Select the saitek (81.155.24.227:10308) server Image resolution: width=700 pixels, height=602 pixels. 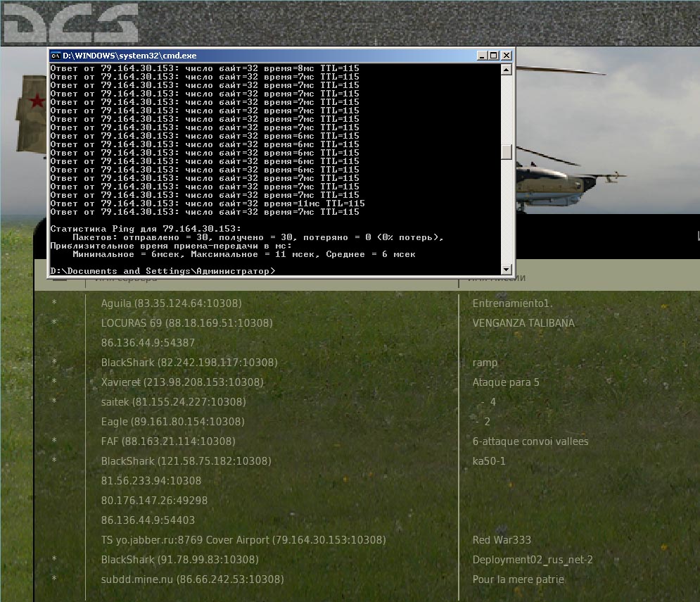173,402
